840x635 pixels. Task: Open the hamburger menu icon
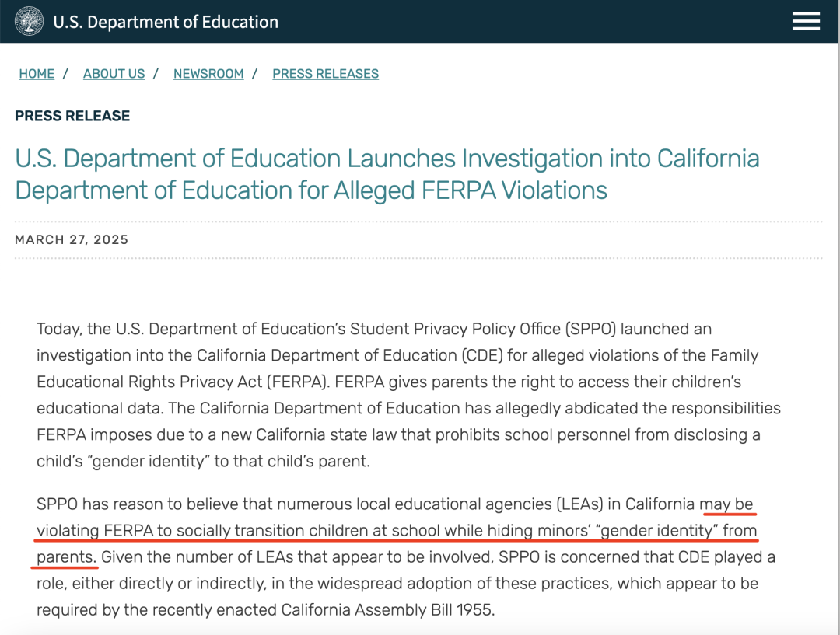pos(806,22)
